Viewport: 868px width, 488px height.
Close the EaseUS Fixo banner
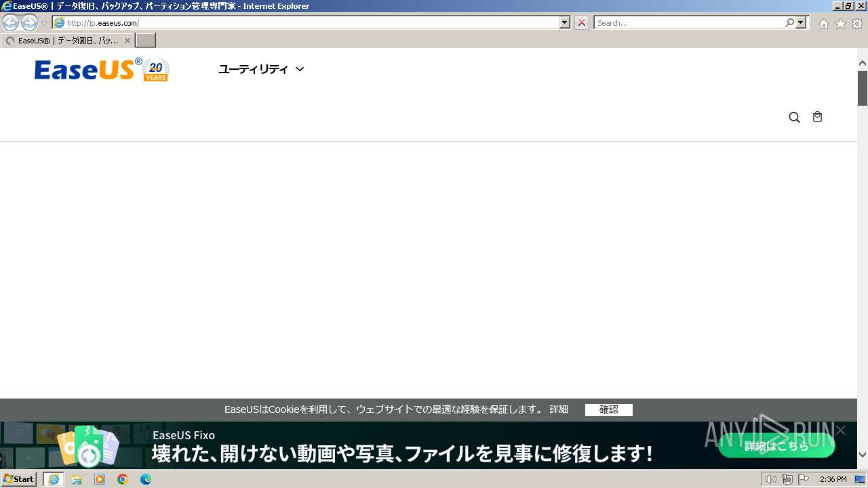tap(841, 430)
